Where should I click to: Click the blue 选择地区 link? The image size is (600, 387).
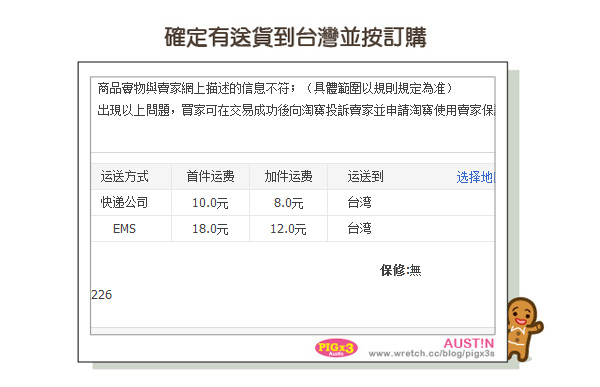tap(476, 177)
